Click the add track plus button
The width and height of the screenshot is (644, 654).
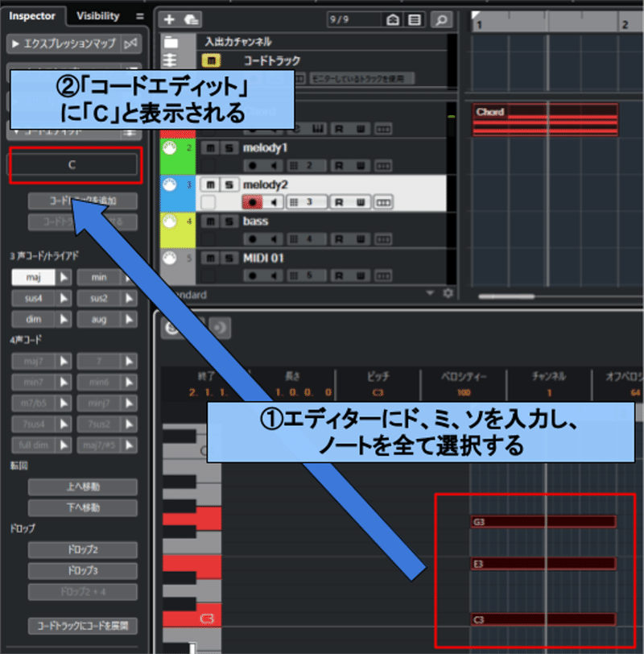tap(169, 19)
